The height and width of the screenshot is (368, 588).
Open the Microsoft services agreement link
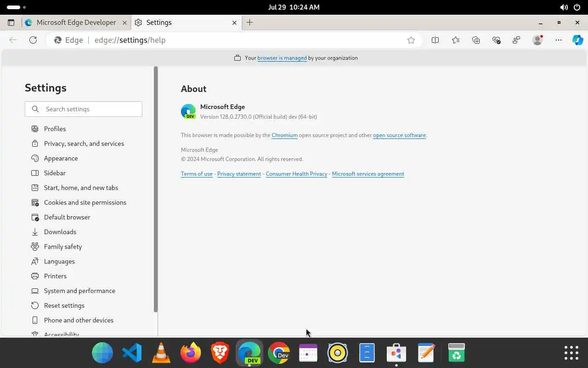368,174
